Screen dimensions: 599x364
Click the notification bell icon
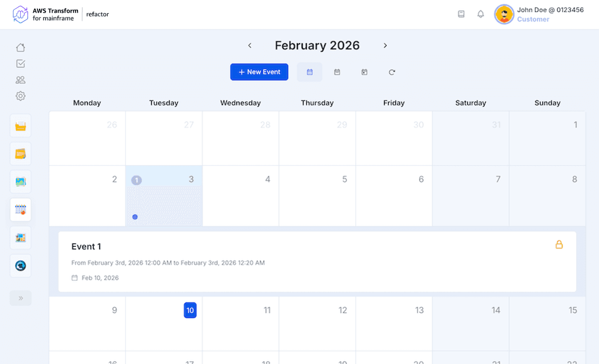480,14
